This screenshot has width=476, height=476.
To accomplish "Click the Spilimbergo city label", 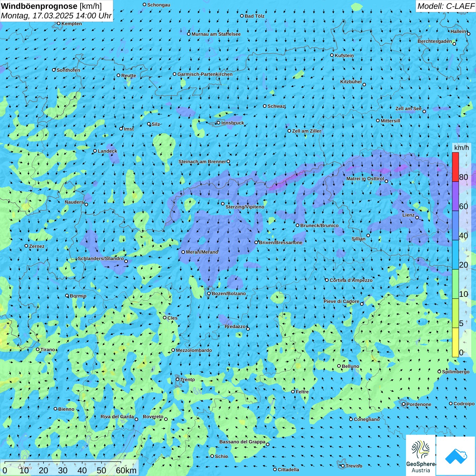I will click(x=456, y=372).
